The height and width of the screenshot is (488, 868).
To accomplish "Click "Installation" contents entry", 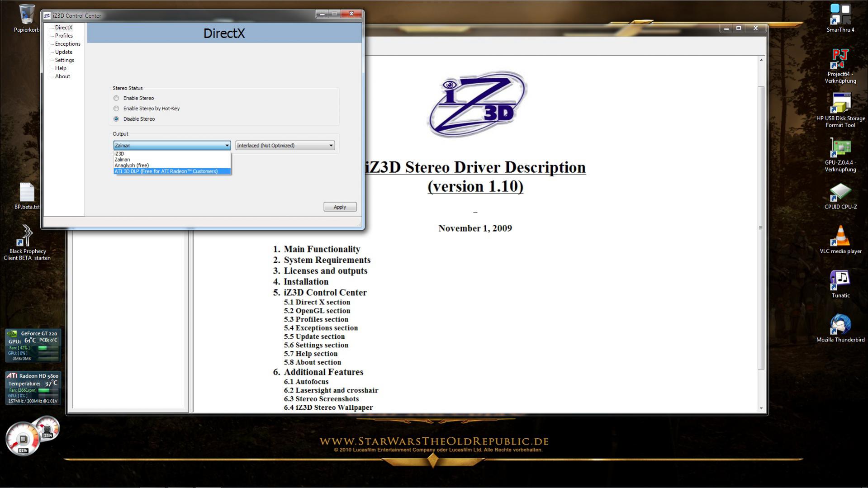I will 306,282.
